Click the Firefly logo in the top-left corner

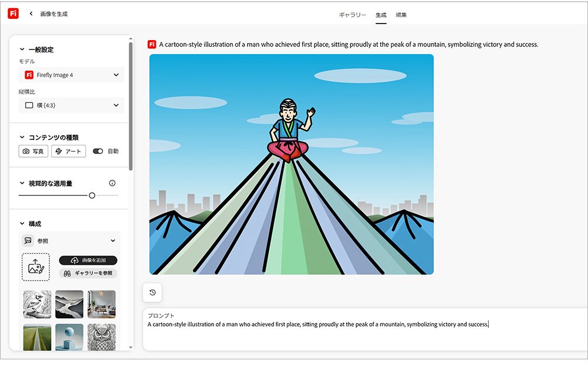click(12, 13)
